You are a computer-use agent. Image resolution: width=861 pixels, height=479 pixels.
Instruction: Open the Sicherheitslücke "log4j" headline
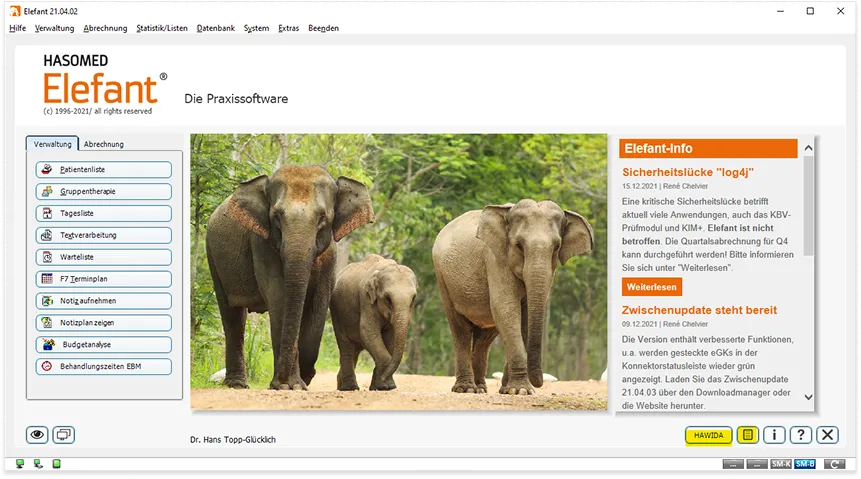tap(688, 172)
